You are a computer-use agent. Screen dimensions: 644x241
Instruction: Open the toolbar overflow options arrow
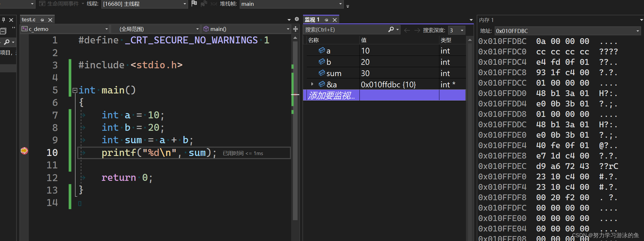tap(348, 6)
